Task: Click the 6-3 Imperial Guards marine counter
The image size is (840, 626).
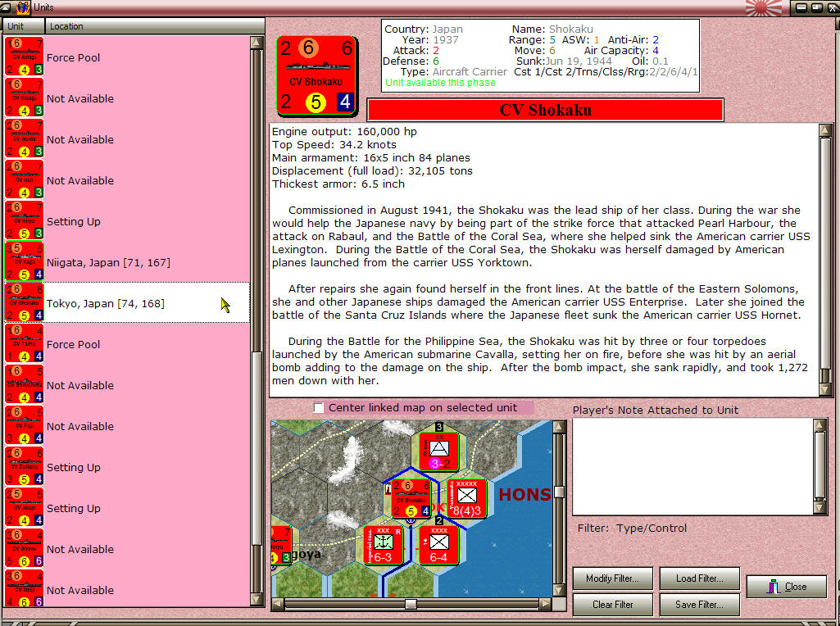Action: coord(383,545)
